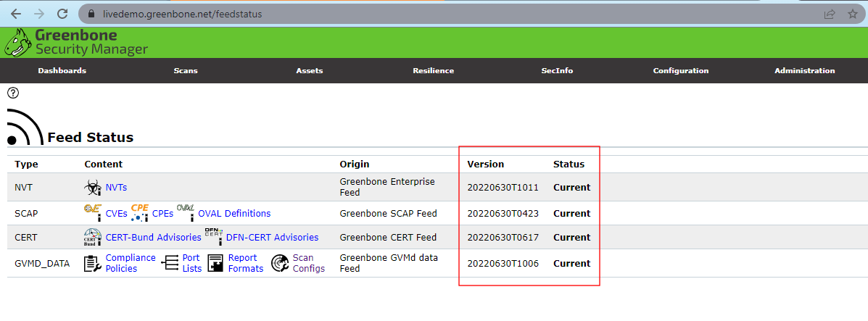
Task: Click the Port Lists icon
Action: [170, 263]
